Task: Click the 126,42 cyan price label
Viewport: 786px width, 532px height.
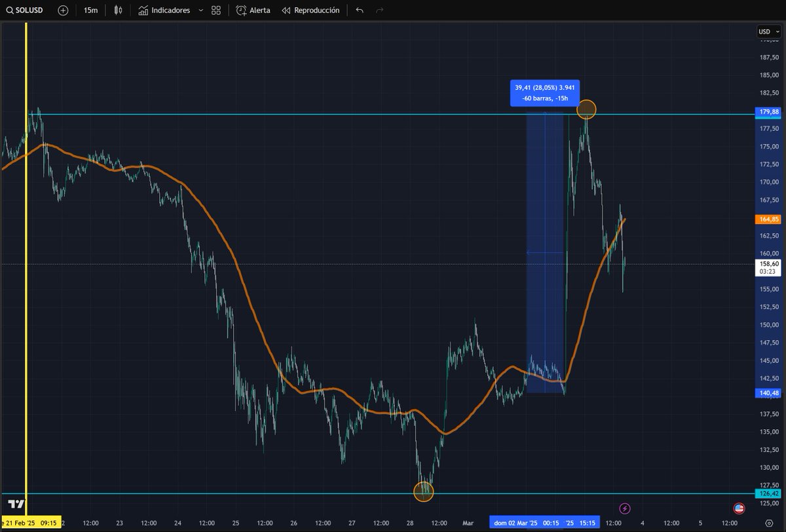Action: pyautogui.click(x=768, y=493)
